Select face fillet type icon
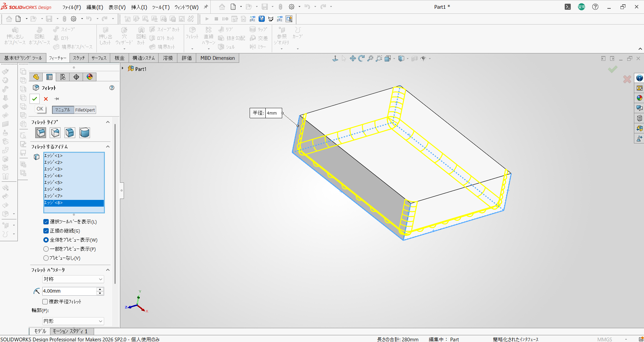 point(70,133)
